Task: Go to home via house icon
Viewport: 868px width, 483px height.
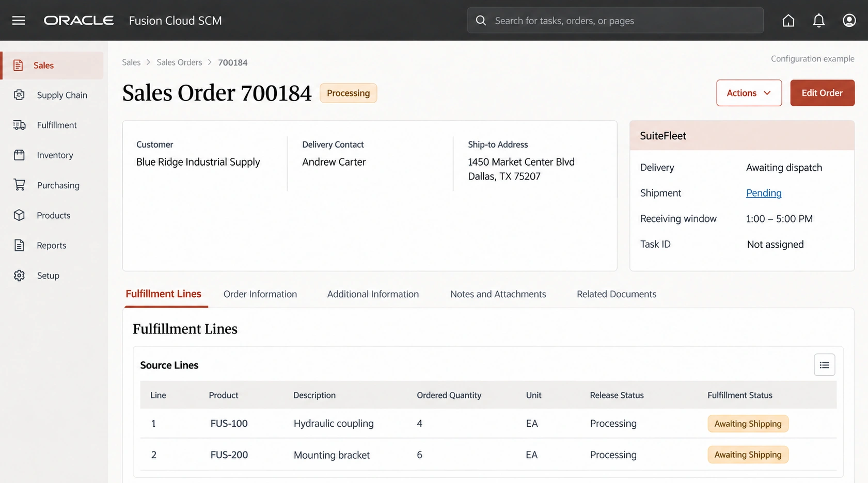Action: coord(788,21)
